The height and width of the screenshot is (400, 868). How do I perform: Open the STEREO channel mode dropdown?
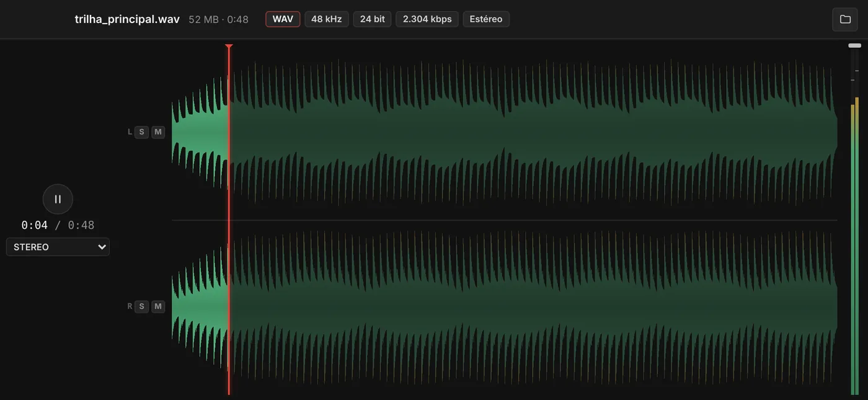(x=58, y=247)
